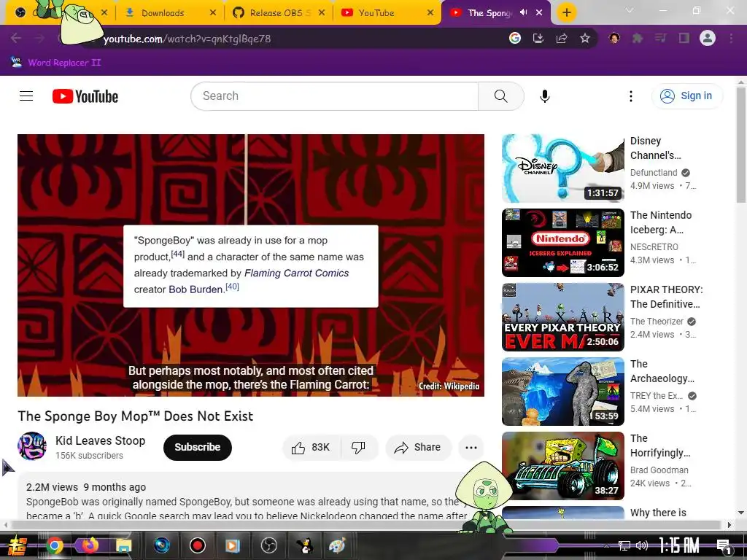Open notification center in taskbar

pyautogui.click(x=724, y=545)
